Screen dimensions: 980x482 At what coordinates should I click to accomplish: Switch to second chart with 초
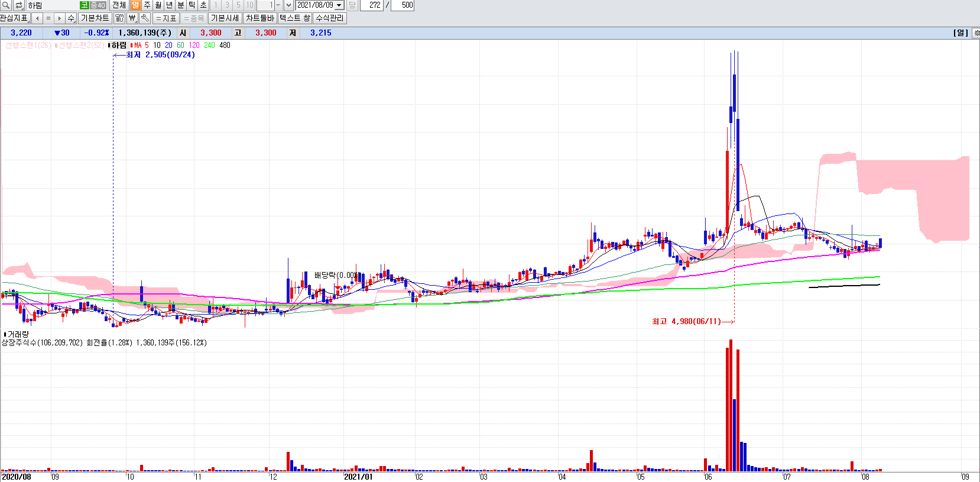[x=203, y=5]
